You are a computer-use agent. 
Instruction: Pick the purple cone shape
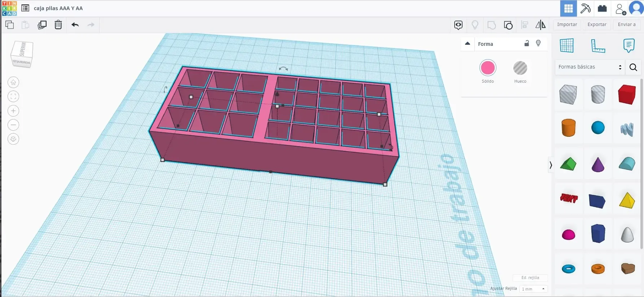(x=598, y=164)
